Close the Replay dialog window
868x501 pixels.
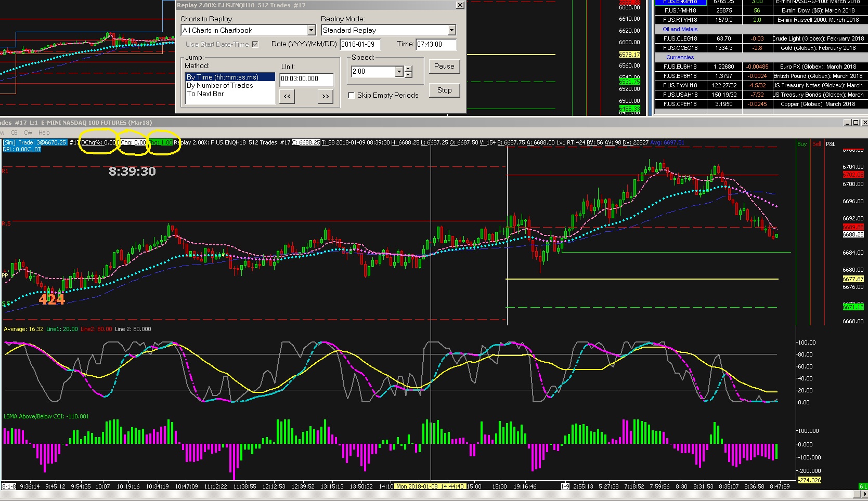coord(460,5)
